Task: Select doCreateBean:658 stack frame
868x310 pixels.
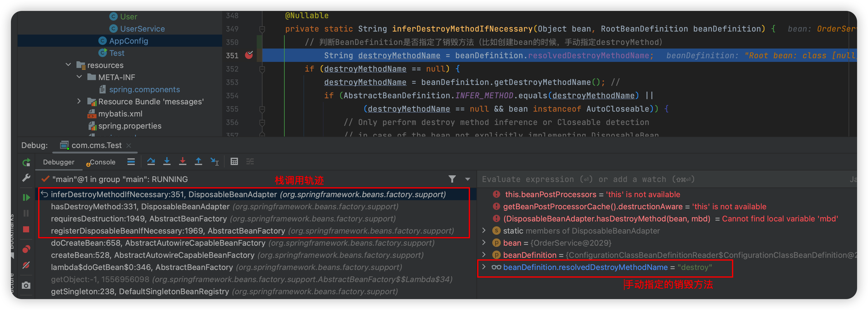Action: [256, 243]
